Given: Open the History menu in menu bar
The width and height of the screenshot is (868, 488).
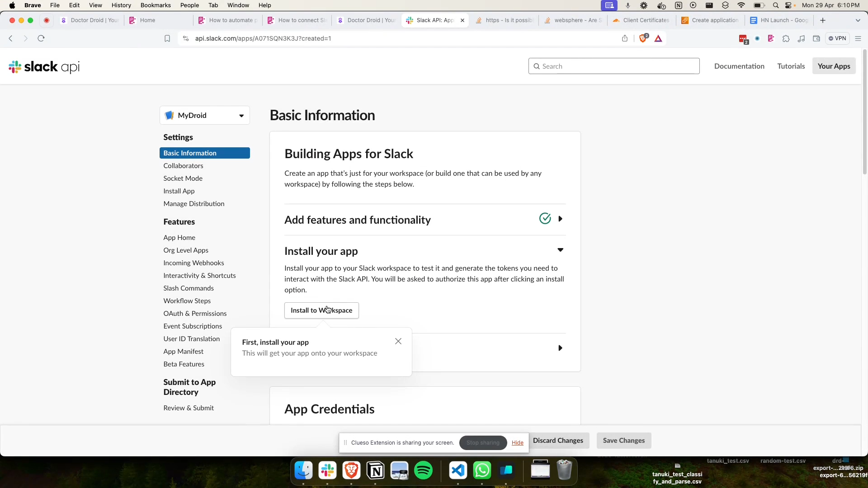Looking at the screenshot, I should click(x=121, y=5).
